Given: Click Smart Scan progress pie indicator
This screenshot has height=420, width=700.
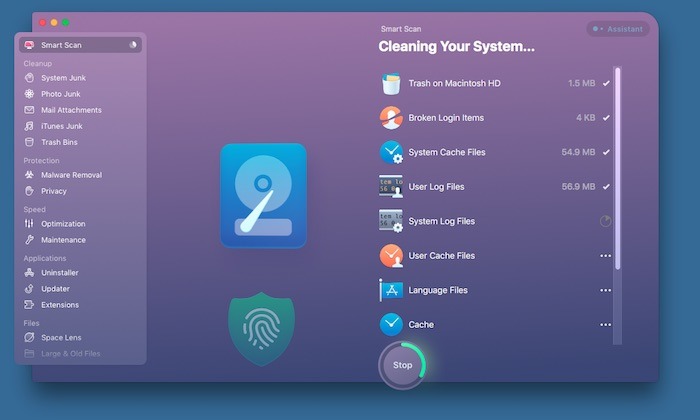Looking at the screenshot, I should click(133, 45).
